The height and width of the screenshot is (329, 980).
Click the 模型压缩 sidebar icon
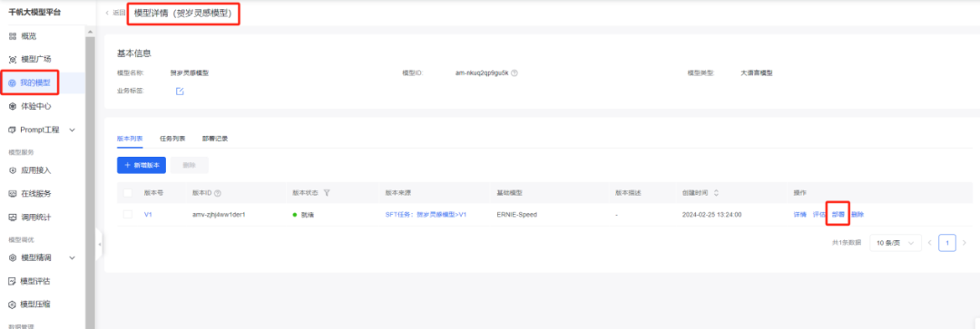pos(13,305)
